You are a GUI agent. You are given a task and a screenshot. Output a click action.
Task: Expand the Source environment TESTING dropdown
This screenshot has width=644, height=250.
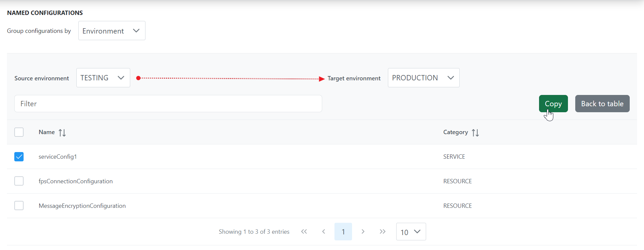(103, 78)
